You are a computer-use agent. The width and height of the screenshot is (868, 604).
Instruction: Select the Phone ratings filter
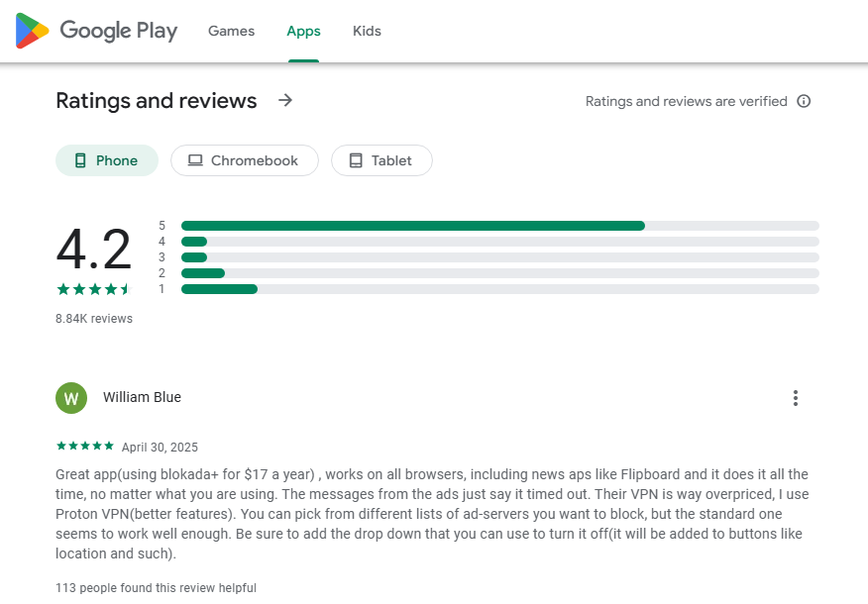(106, 159)
